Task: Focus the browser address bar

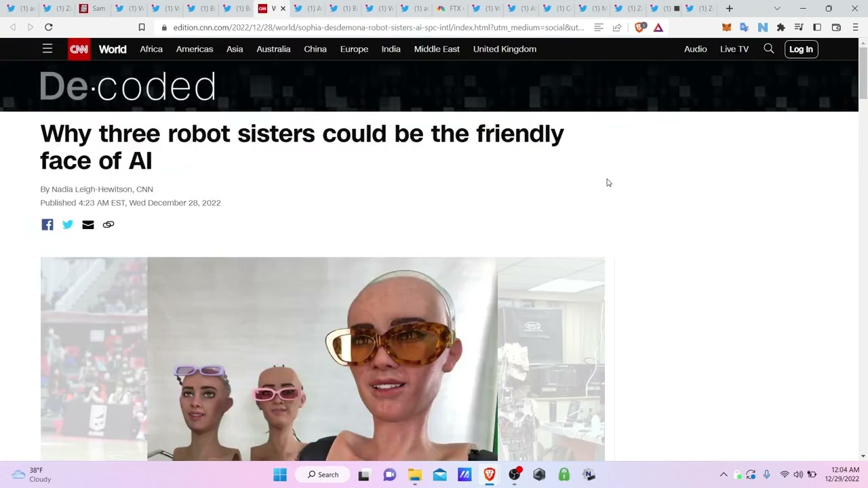Action: point(378,27)
